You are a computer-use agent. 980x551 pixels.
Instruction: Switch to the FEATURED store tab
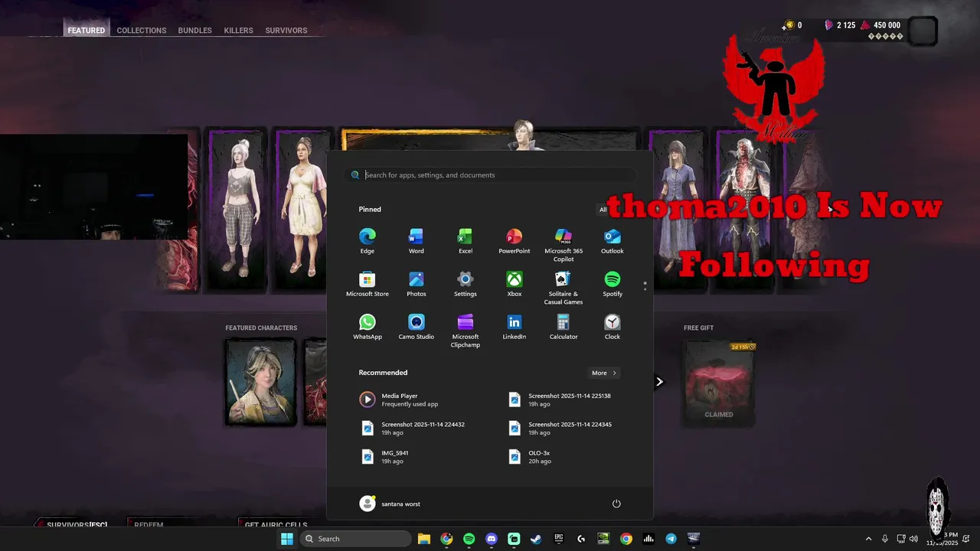click(x=87, y=31)
